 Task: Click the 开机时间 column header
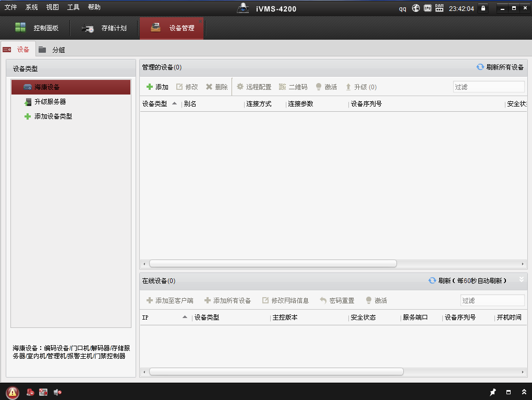coord(510,317)
